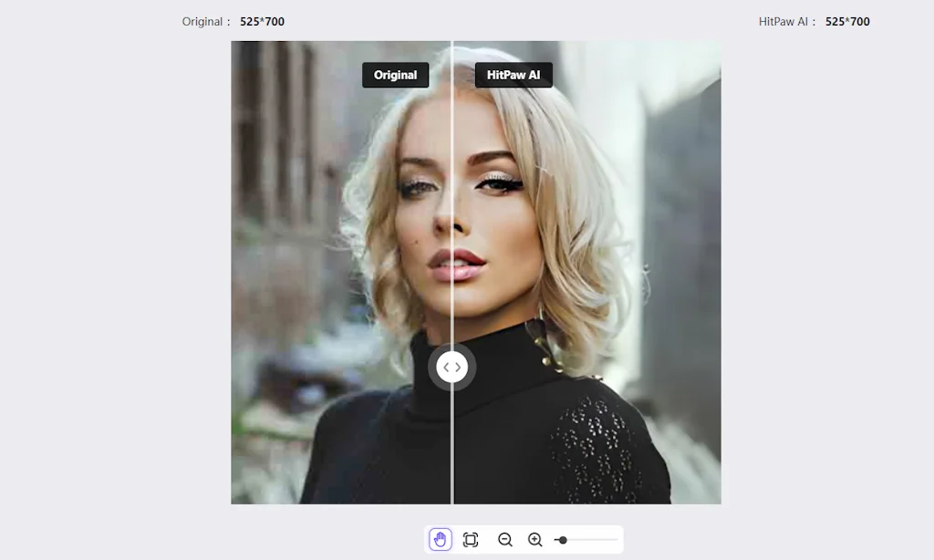Click the zoom out magnifier icon
The image size is (934, 560).
click(503, 539)
